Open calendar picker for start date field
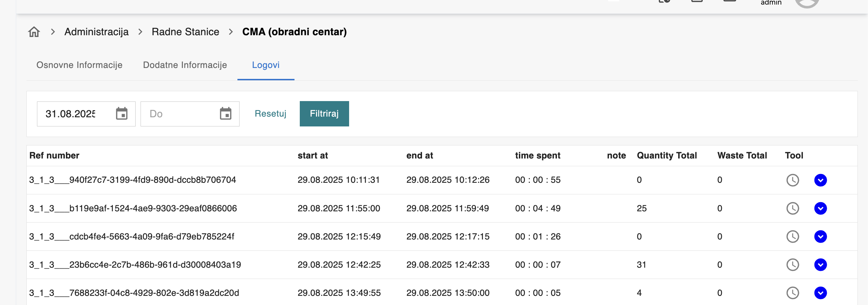Screen dimensions: 868x305 122,114
